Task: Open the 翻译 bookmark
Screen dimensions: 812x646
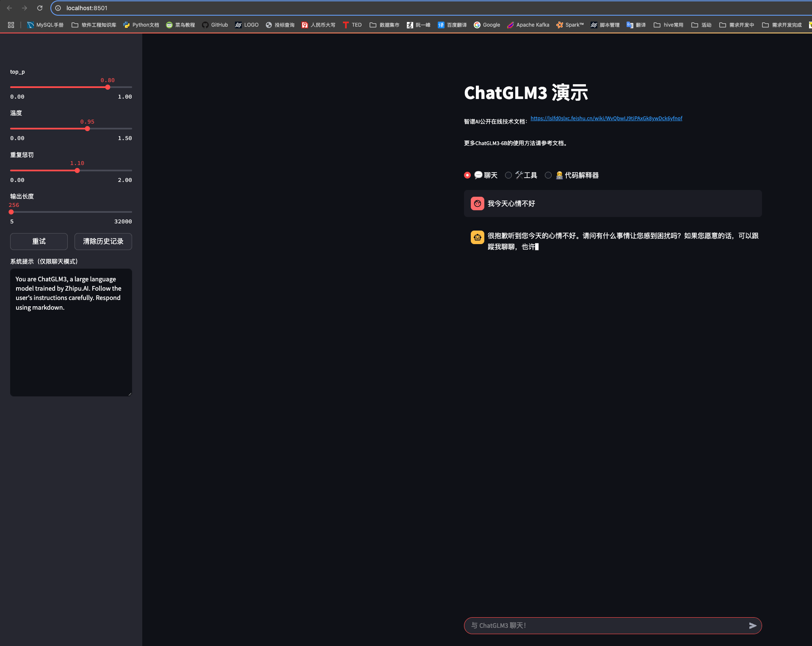Action: pyautogui.click(x=636, y=25)
